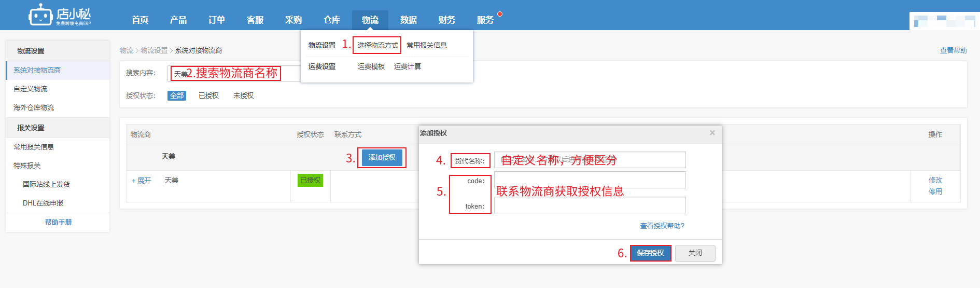This screenshot has width=980, height=288.
Task: Click the green 已授权 status badge
Action: pyautogui.click(x=310, y=180)
